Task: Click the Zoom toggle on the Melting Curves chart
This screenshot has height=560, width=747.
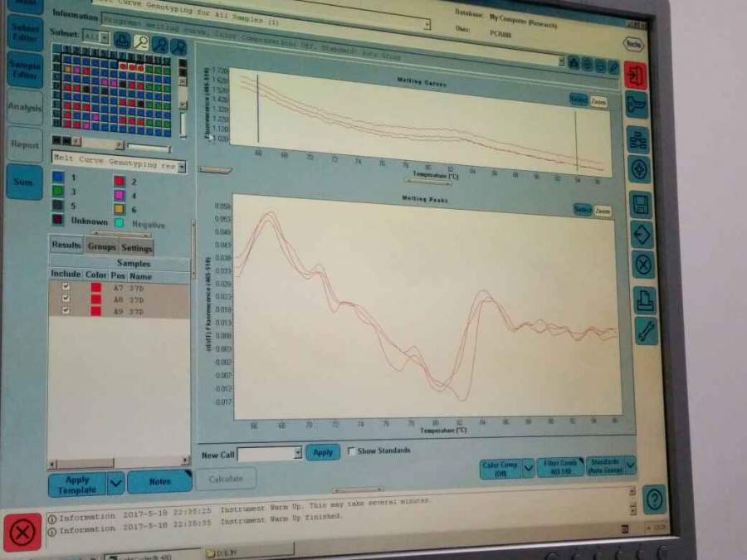Action: coord(598,102)
